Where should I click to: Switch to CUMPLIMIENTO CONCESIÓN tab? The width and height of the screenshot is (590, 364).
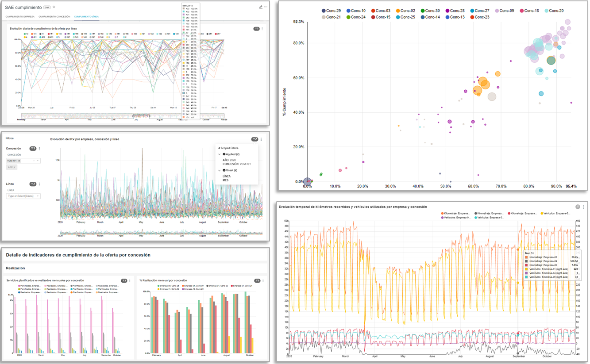pos(54,16)
